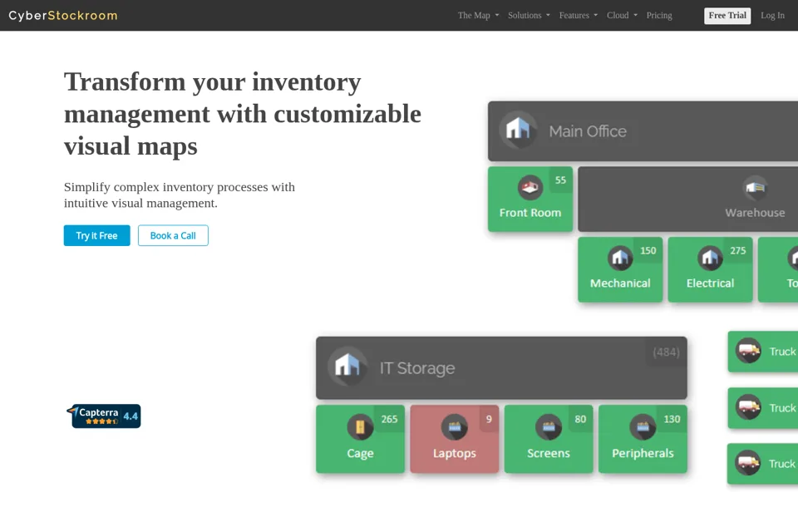This screenshot has width=798, height=532.
Task: Click the top Truck icon
Action: click(x=748, y=350)
